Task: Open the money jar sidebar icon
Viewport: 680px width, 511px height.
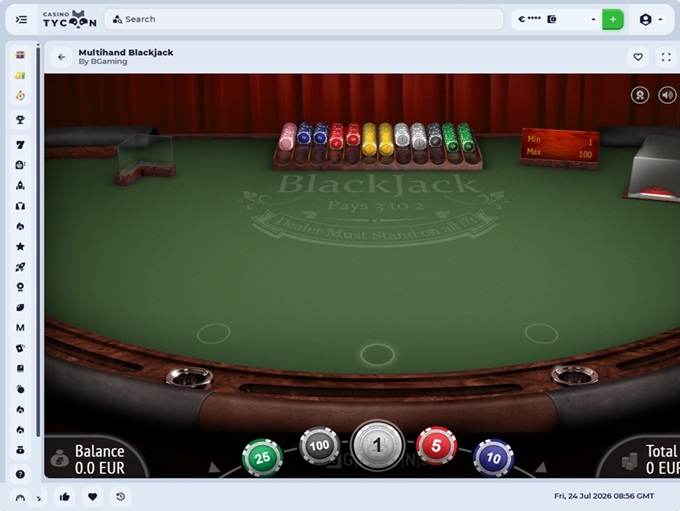Action: pyautogui.click(x=20, y=450)
